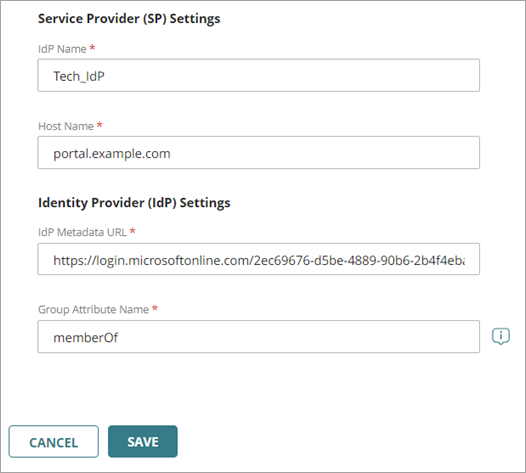Focus the Group Attribute Name input field

pyautogui.click(x=259, y=337)
